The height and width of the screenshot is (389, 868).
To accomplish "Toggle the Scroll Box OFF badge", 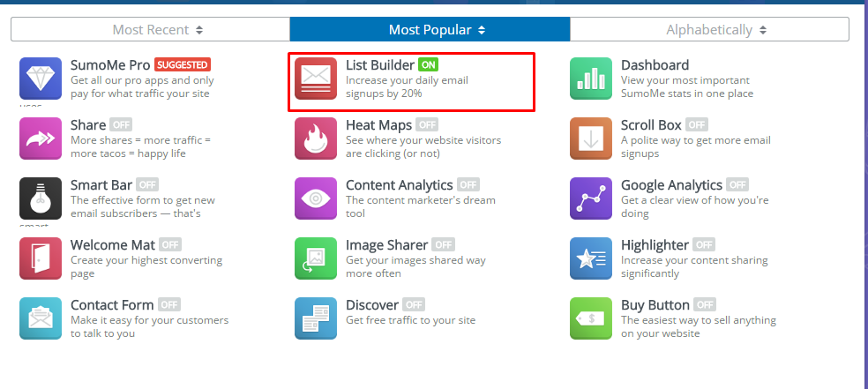I will point(696,124).
